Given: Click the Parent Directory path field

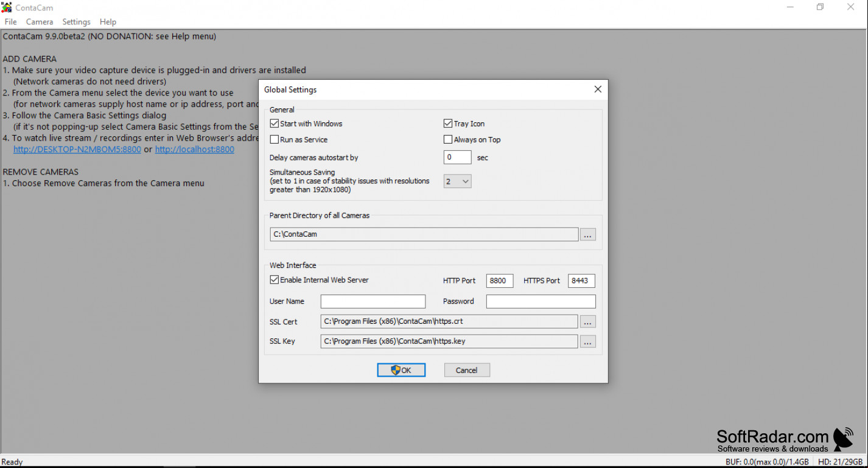Looking at the screenshot, I should pyautogui.click(x=424, y=234).
